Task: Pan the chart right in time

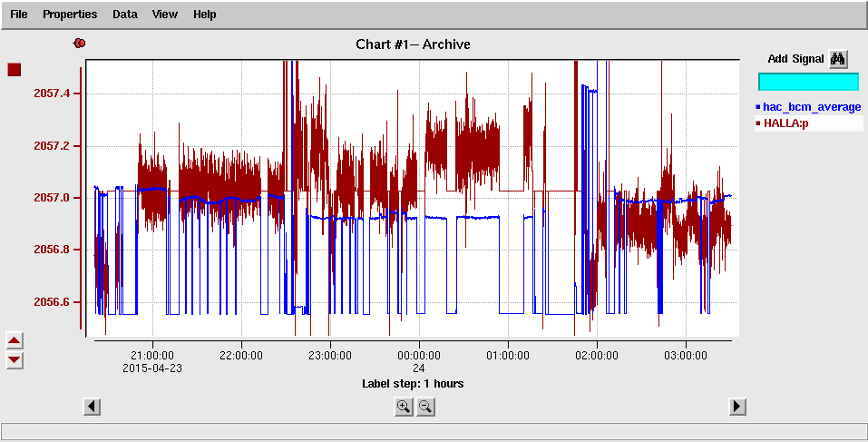Action: click(x=736, y=407)
